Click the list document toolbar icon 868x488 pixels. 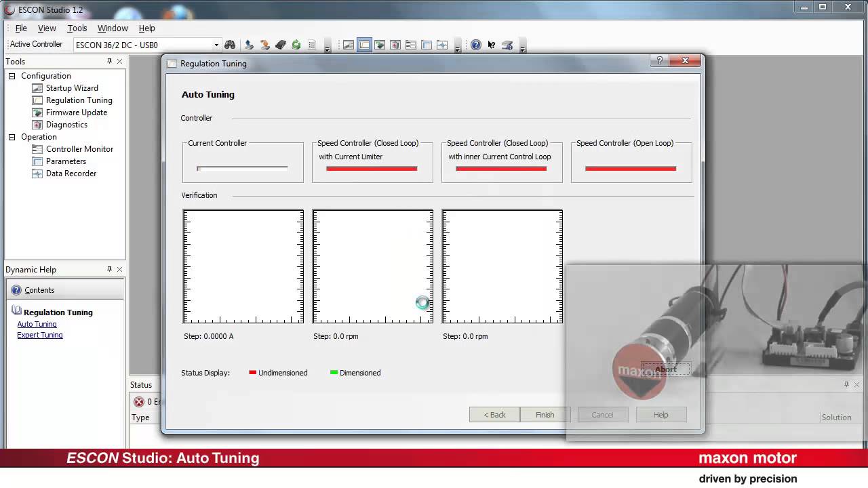(x=312, y=45)
